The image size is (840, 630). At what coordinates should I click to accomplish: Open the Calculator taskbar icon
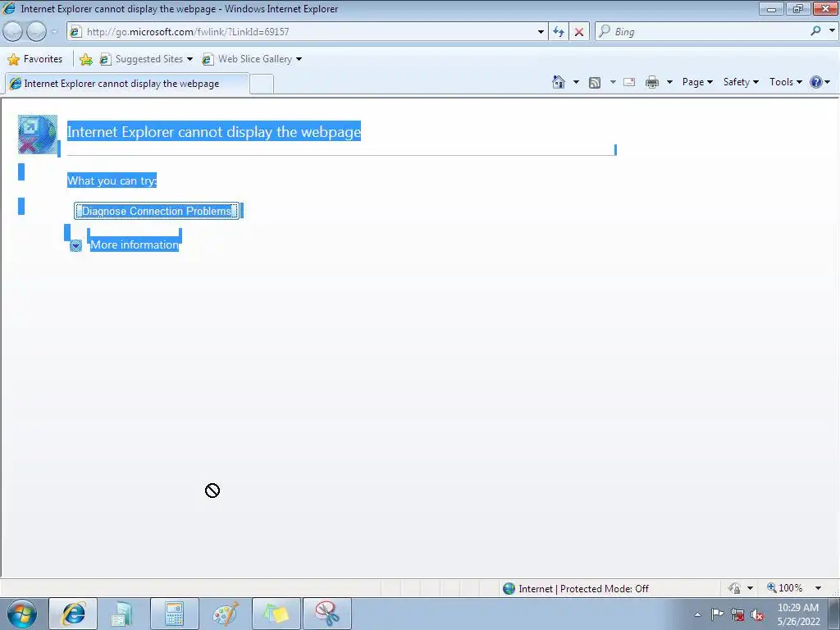coord(175,614)
